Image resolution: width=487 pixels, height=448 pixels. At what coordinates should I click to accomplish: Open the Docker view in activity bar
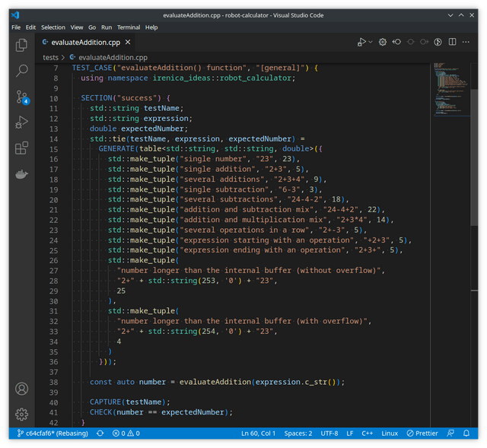pos(21,174)
